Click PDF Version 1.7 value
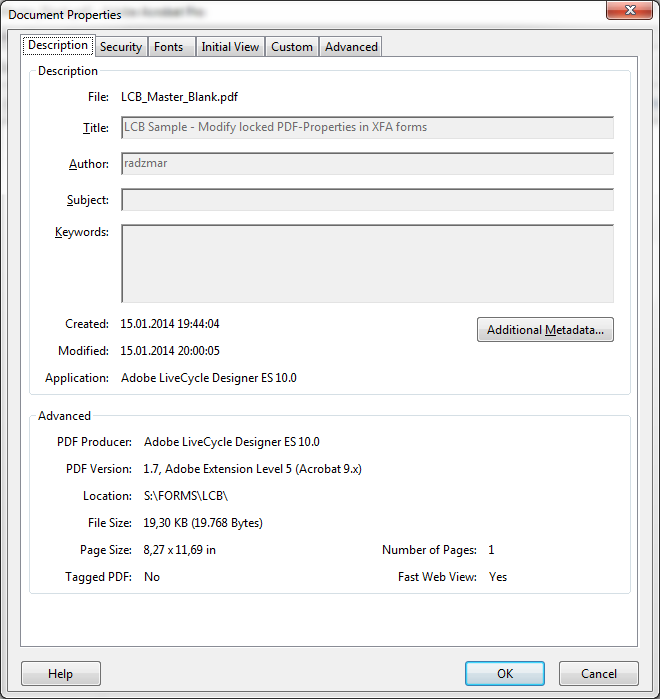Image resolution: width=660 pixels, height=699 pixels. pos(252,469)
